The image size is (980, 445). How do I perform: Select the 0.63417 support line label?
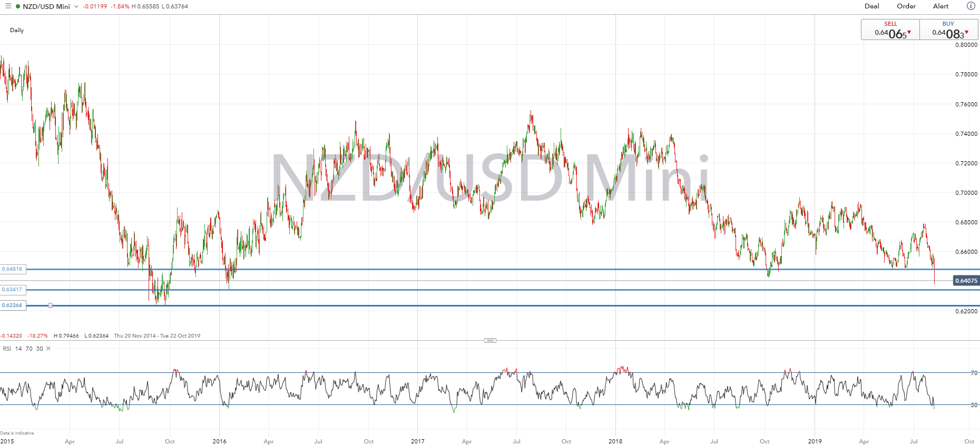13,290
